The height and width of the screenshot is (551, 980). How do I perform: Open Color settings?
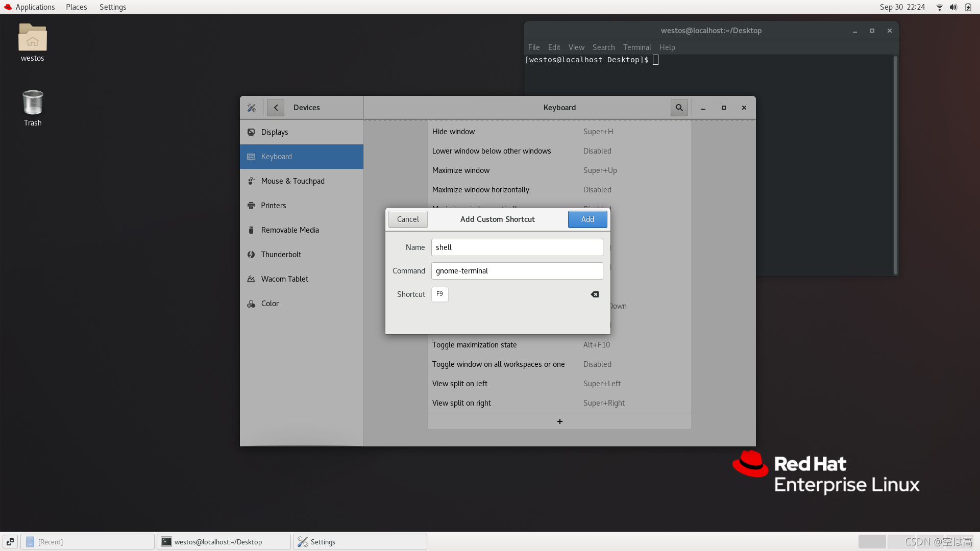tap(302, 304)
